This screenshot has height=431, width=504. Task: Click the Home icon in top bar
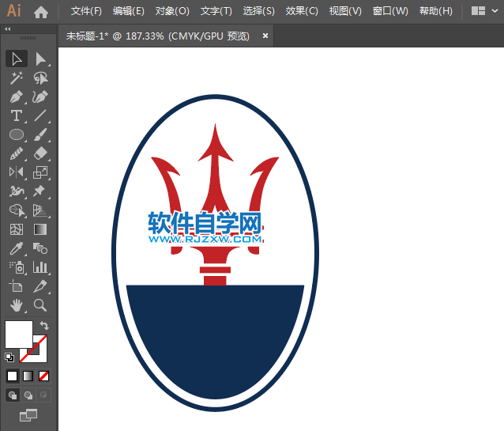point(41,11)
